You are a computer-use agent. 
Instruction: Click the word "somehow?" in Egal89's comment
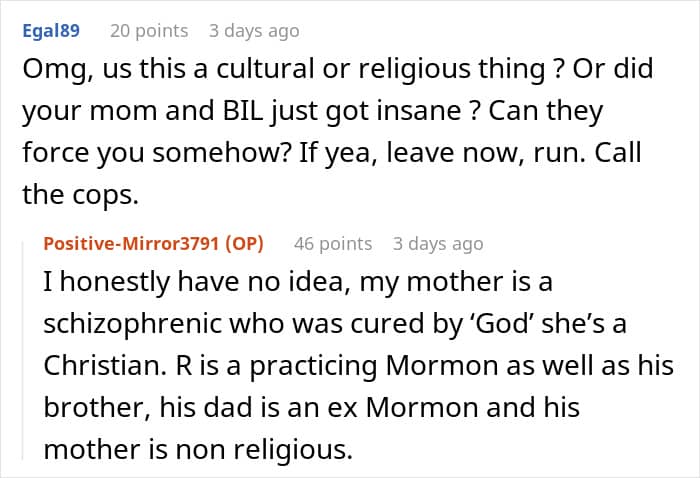tap(221, 153)
